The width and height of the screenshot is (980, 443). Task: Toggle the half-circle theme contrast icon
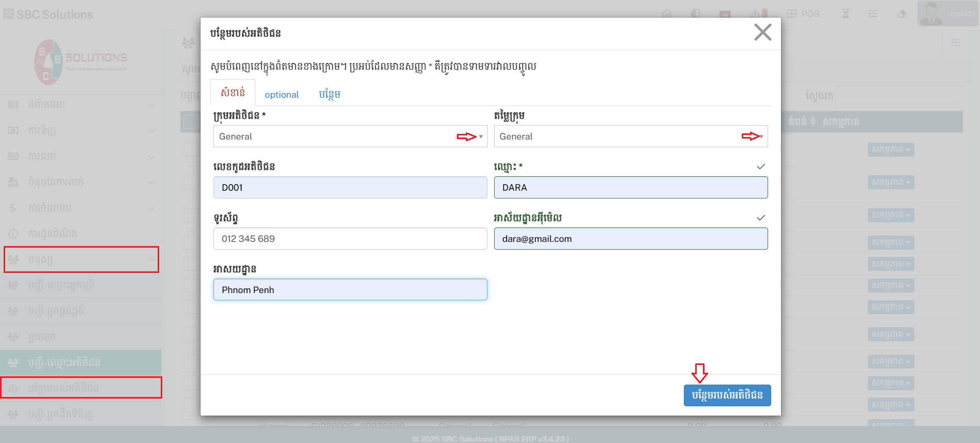pyautogui.click(x=696, y=14)
